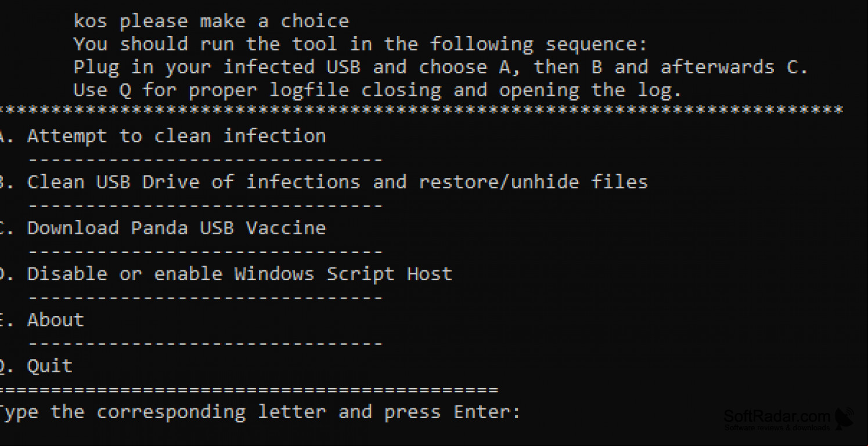This screenshot has width=868, height=446.
Task: Click the 'About' menu entry
Action: (x=42, y=320)
